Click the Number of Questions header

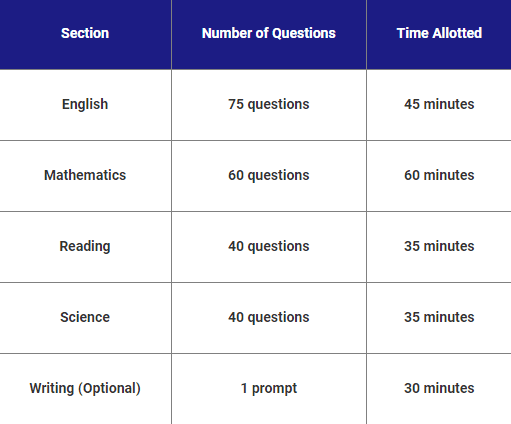(269, 33)
